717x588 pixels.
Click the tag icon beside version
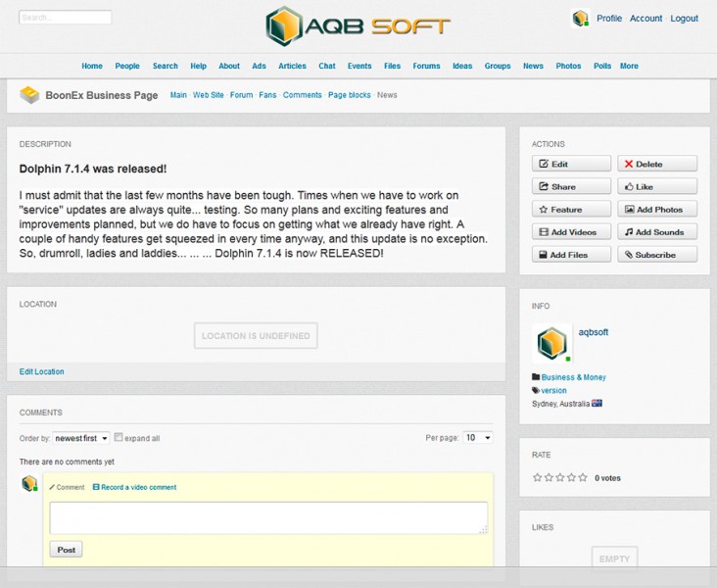[536, 390]
